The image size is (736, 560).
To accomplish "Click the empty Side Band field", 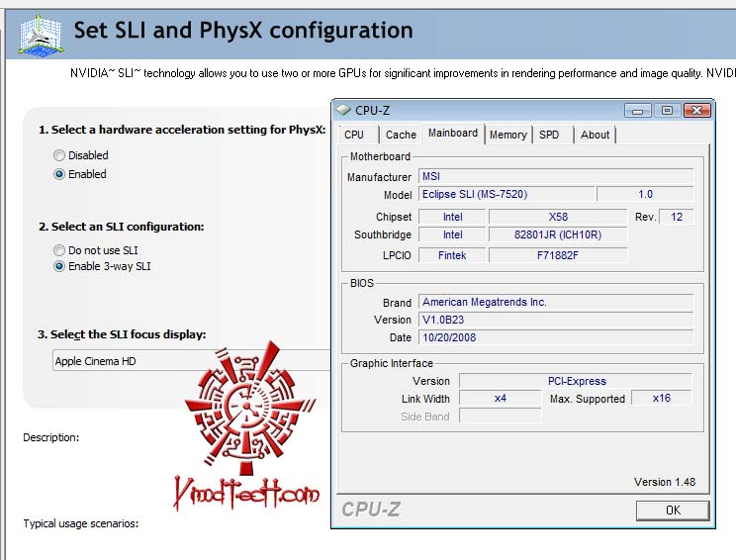I will coord(500,416).
